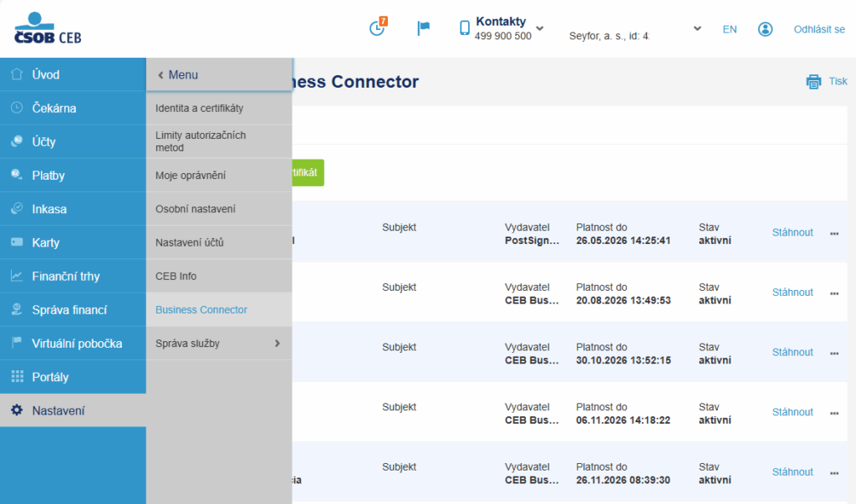The width and height of the screenshot is (856, 504).
Task: Select Identita a certifikáty menu item
Action: click(x=199, y=108)
